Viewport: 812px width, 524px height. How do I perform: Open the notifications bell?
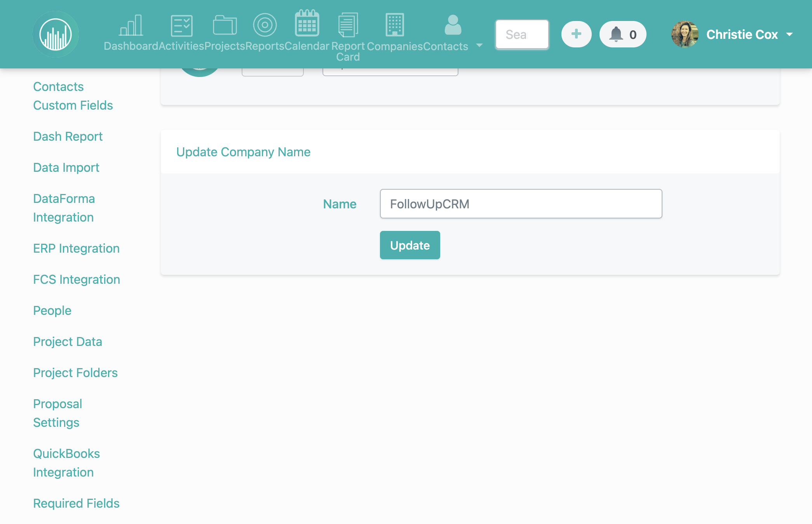[623, 34]
